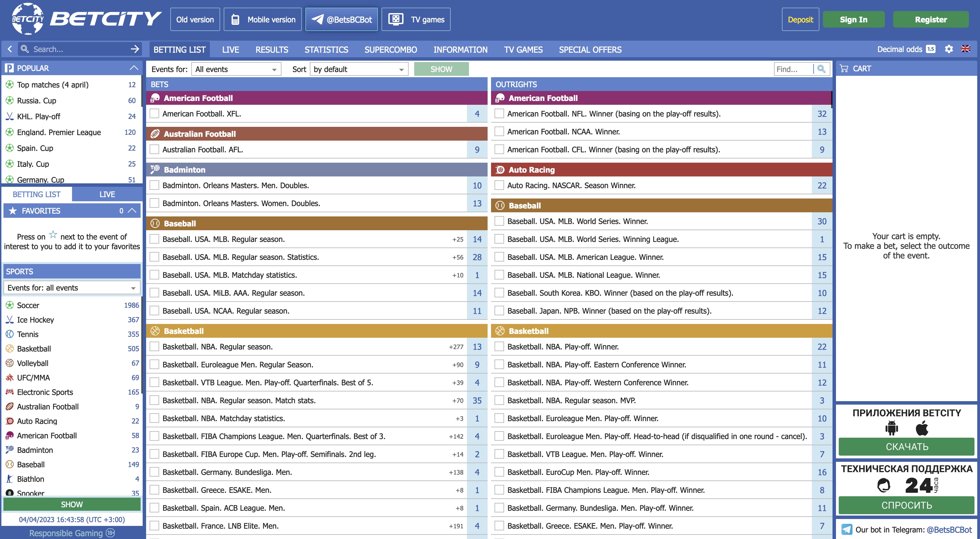
Task: Check NBA Play-off Winner checkbox
Action: (499, 346)
